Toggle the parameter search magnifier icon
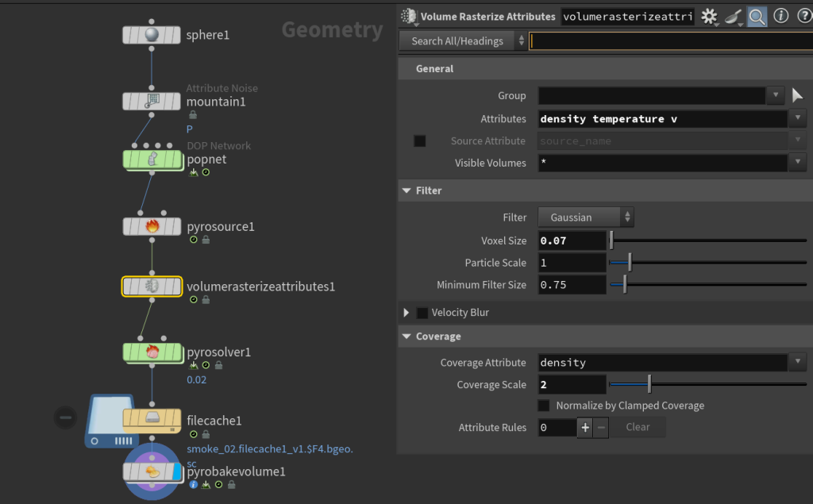Screen dimensions: 813x504 point(757,17)
